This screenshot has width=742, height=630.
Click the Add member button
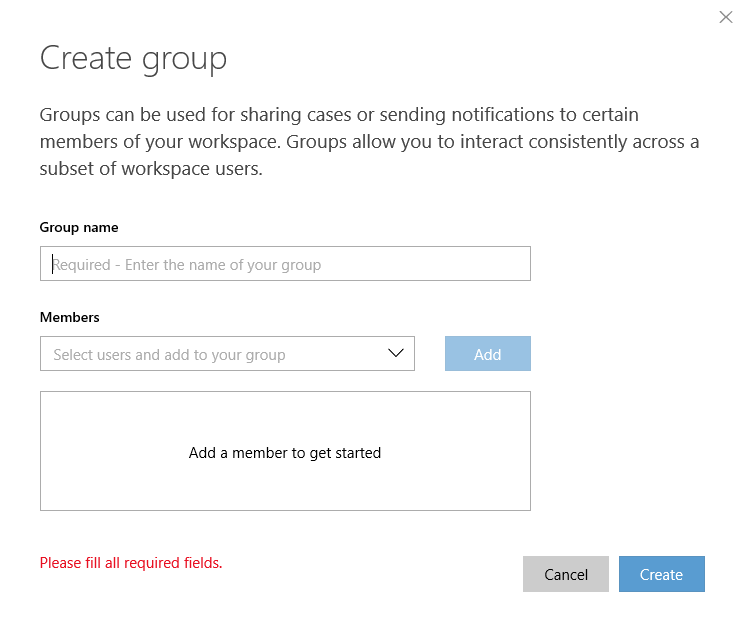[x=488, y=354]
